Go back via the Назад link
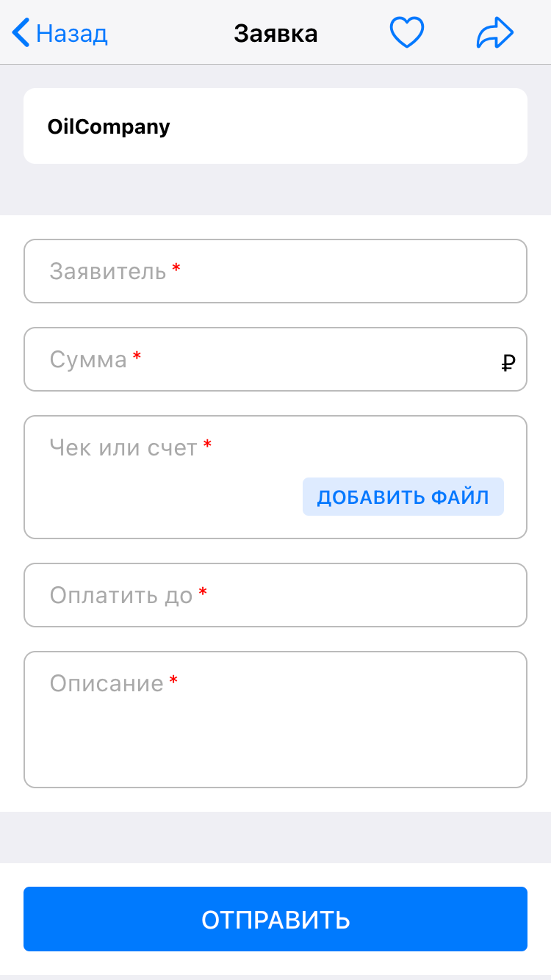This screenshot has width=551, height=980. coord(72,34)
